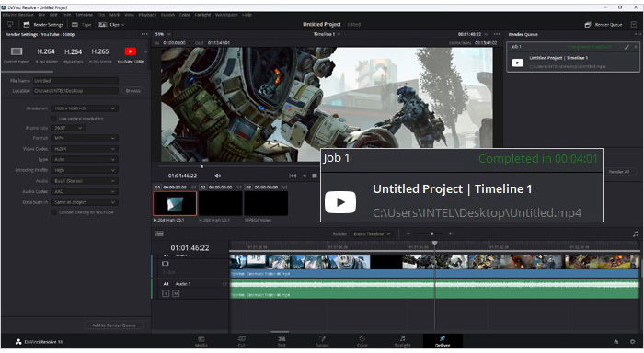Click the Add to Render Queue button

114,325
